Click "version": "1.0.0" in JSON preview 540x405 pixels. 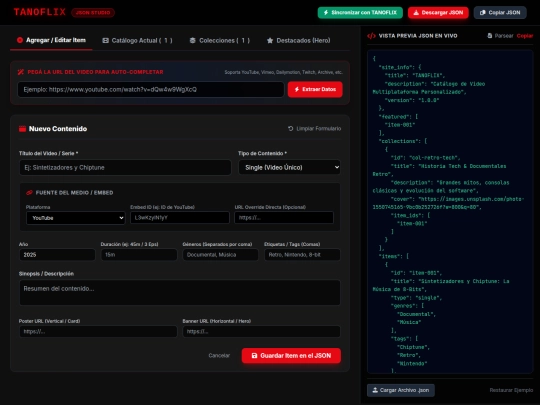(412, 100)
